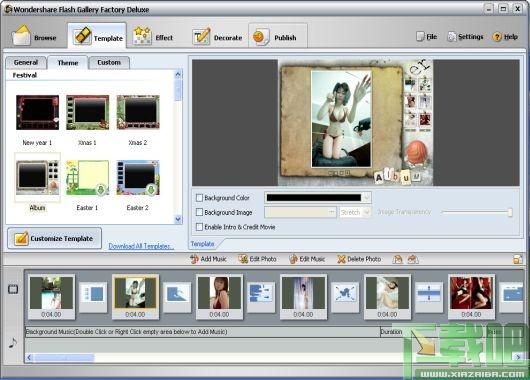Choose the Easter 1 template
This screenshot has width=530, height=380.
88,178
